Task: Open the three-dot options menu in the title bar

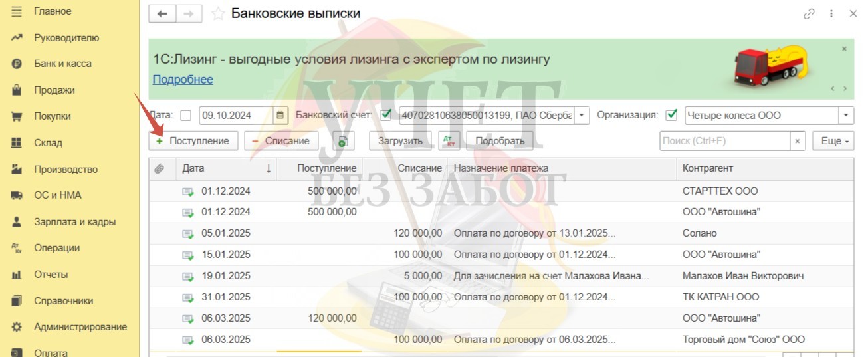Action: (831, 13)
